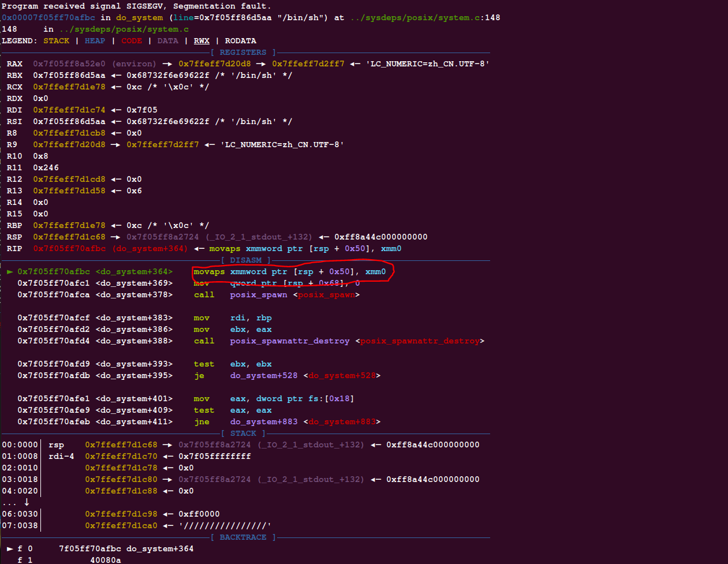Click the test ebx, ebx instruction

[233, 364]
